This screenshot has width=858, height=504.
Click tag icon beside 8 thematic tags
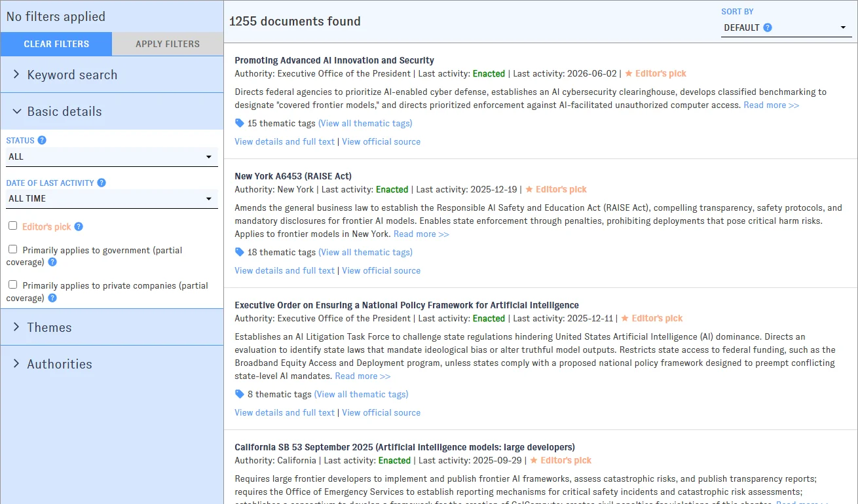pyautogui.click(x=240, y=394)
